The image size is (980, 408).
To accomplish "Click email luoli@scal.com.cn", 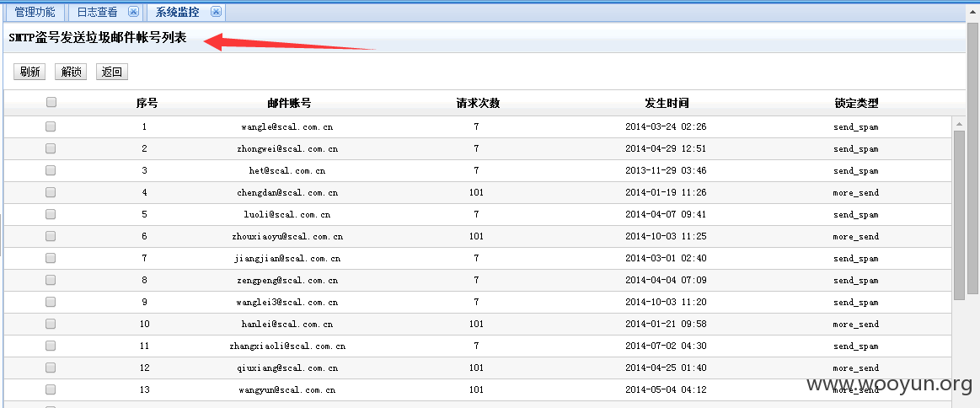I will pyautogui.click(x=287, y=214).
